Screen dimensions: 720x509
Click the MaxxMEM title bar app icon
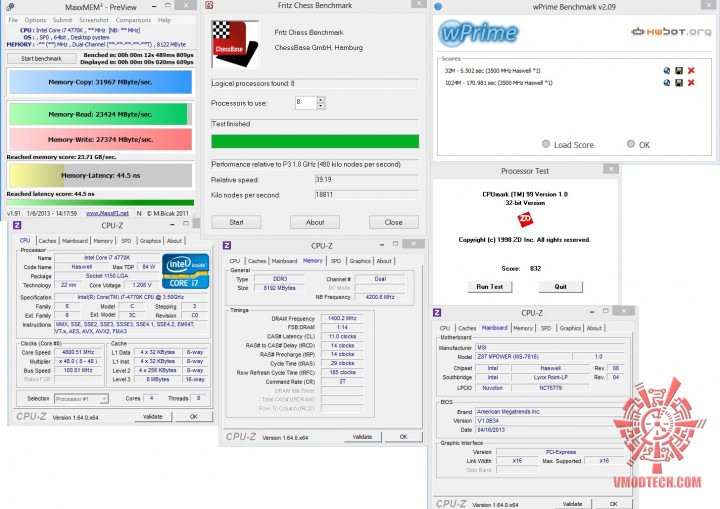point(10,7)
